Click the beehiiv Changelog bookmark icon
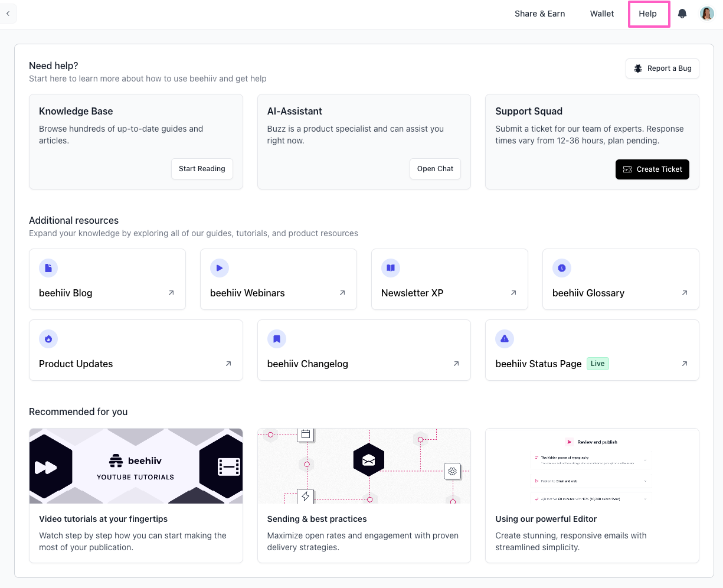The height and width of the screenshot is (588, 723). [x=277, y=339]
